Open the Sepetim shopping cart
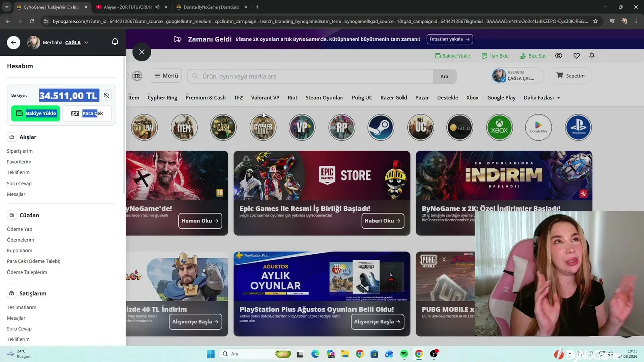The image size is (644, 362). (x=571, y=76)
